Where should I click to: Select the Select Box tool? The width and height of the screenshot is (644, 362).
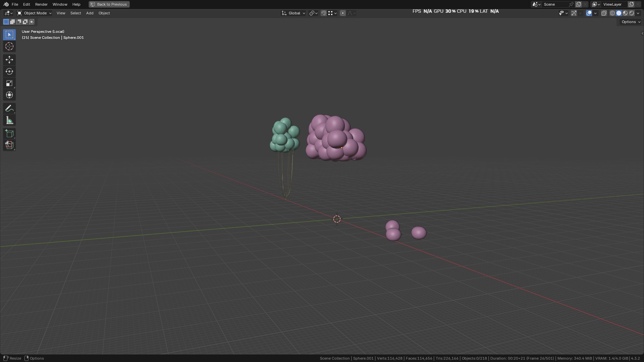point(9,35)
